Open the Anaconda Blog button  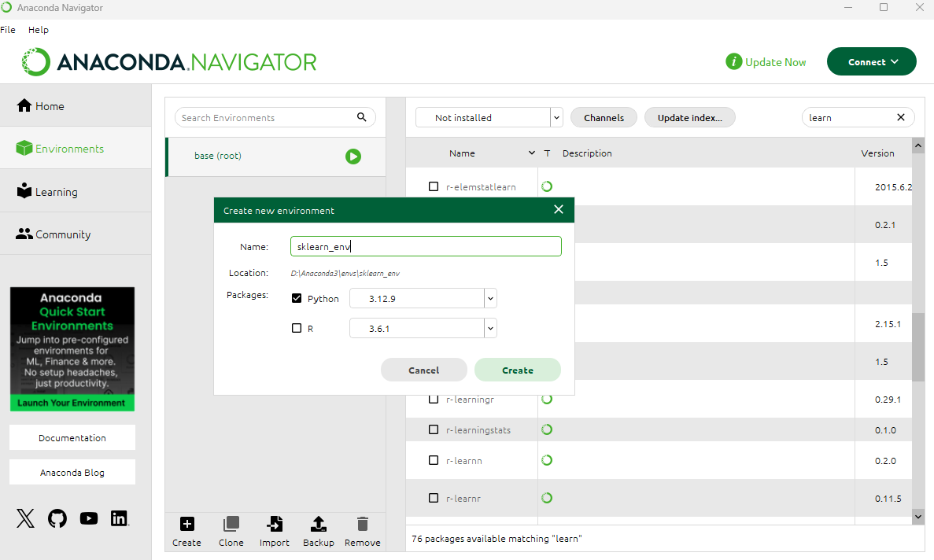tap(72, 472)
